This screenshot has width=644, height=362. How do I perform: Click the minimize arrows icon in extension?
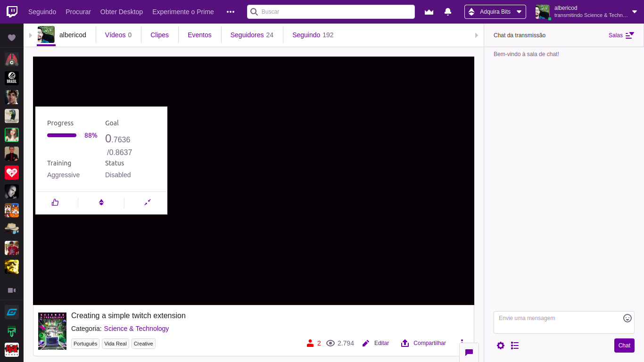pos(148,202)
